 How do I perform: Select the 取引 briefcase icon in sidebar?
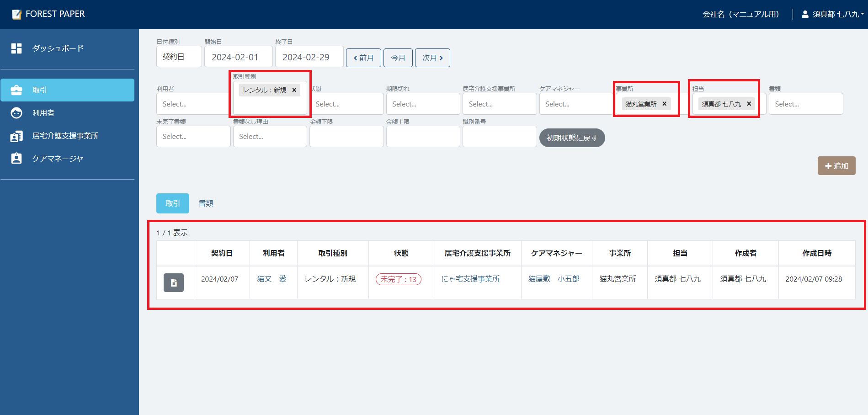pyautogui.click(x=16, y=90)
